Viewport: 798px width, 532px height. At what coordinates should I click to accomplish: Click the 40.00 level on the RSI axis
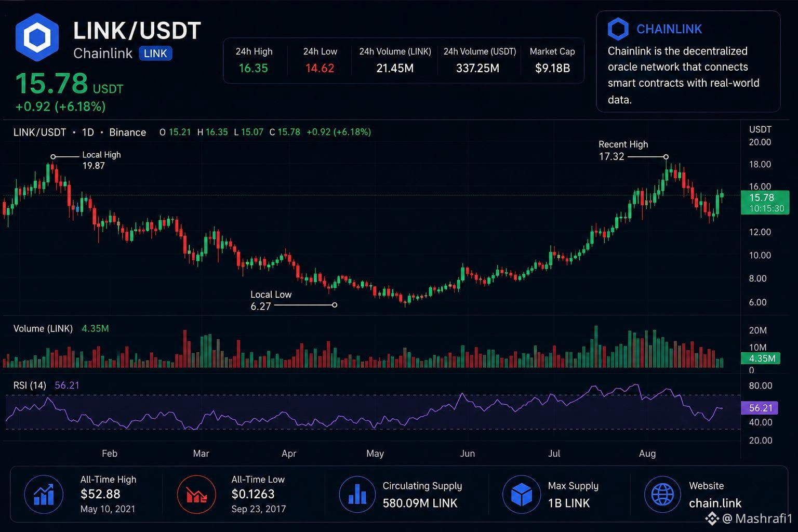pyautogui.click(x=760, y=422)
